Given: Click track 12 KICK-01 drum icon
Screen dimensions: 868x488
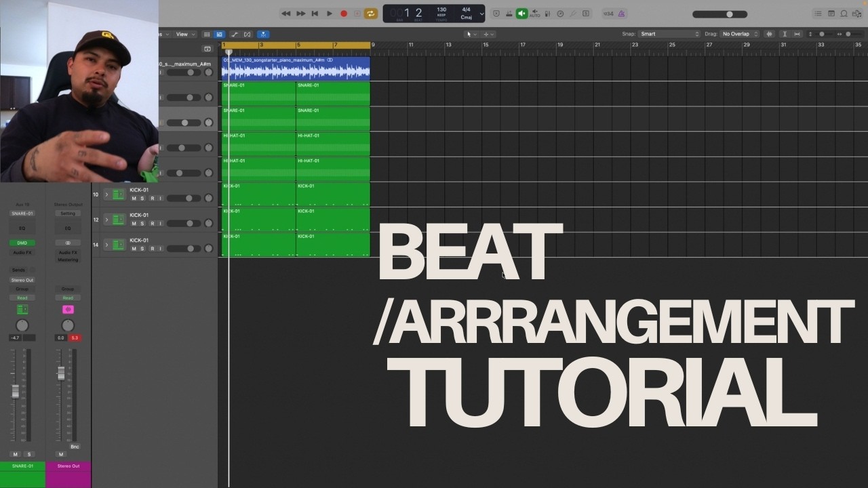Looking at the screenshot, I should (x=119, y=220).
